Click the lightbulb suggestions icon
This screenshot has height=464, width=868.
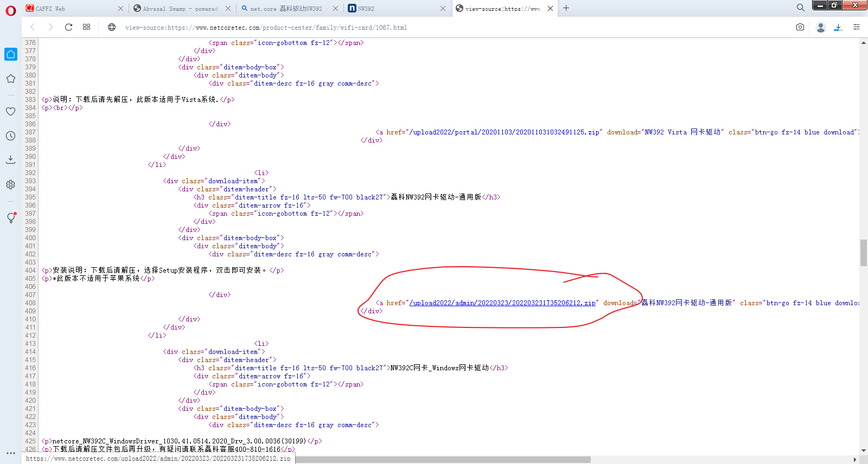[x=11, y=218]
